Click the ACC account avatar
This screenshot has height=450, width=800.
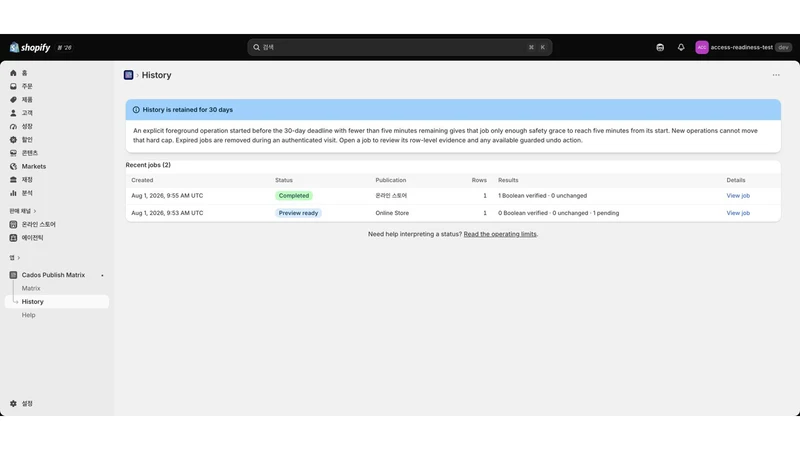[702, 47]
